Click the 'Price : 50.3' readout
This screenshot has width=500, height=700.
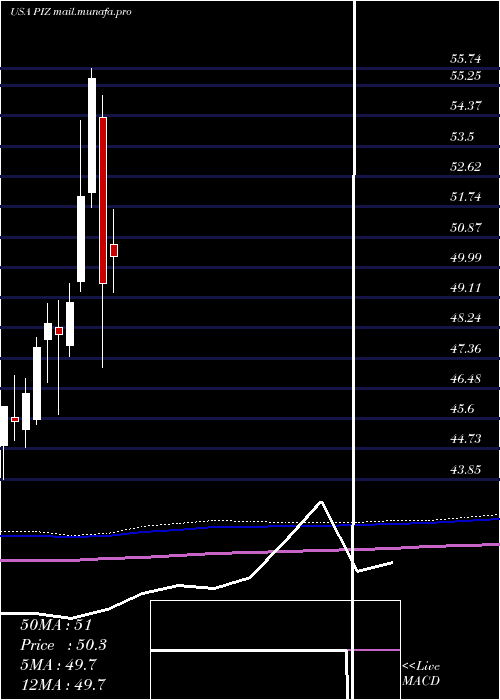(x=64, y=645)
